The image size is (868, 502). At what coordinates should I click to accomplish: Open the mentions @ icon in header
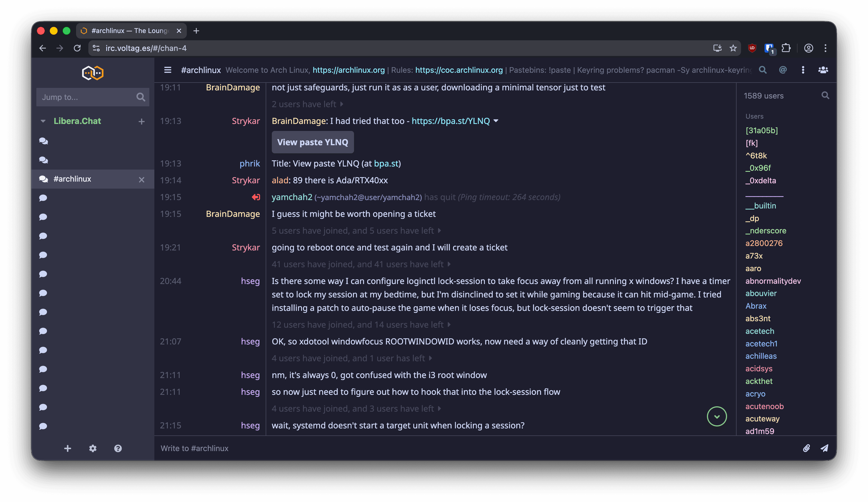[783, 70]
